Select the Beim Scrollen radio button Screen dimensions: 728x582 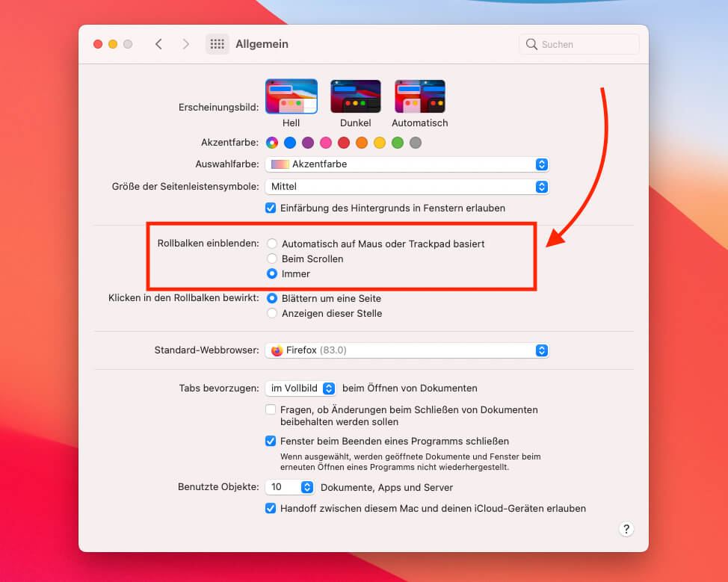[272, 259]
